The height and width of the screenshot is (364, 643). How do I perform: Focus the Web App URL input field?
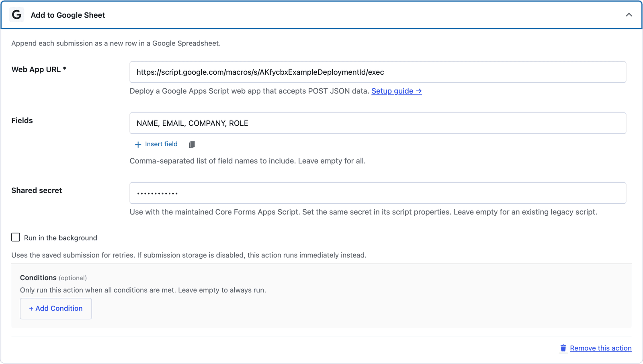(x=378, y=72)
